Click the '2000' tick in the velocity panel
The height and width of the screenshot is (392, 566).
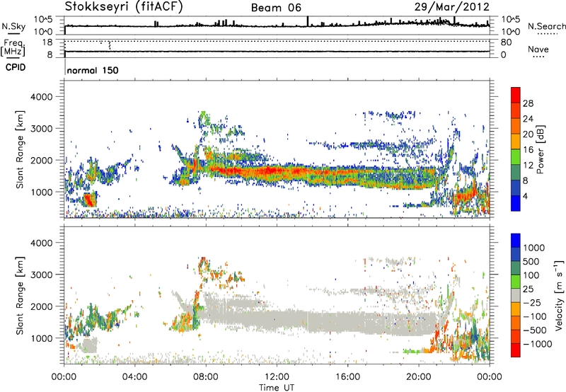[42, 306]
